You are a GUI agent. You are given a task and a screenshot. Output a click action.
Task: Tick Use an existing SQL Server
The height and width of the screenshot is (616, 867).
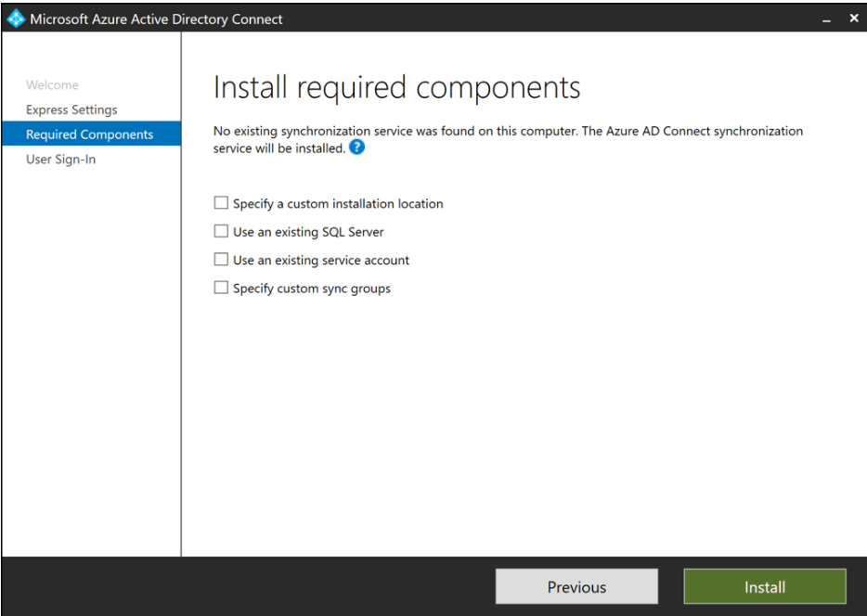[221, 232]
